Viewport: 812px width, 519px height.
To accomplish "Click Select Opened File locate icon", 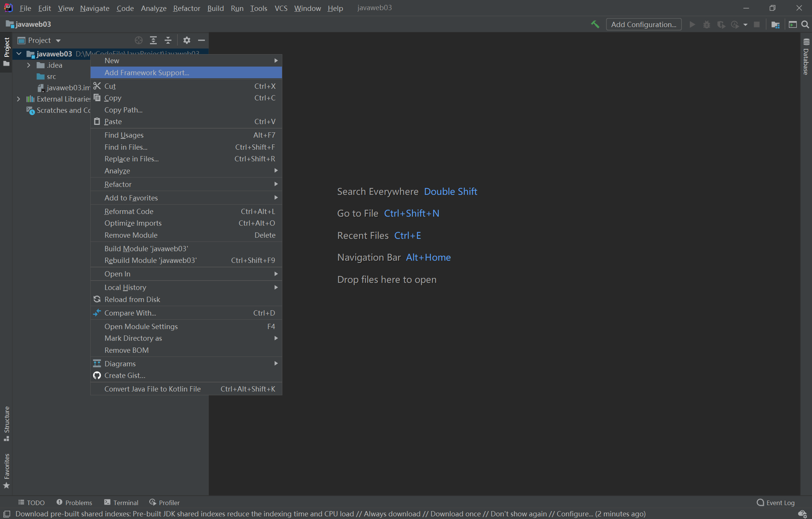I will pos(139,40).
